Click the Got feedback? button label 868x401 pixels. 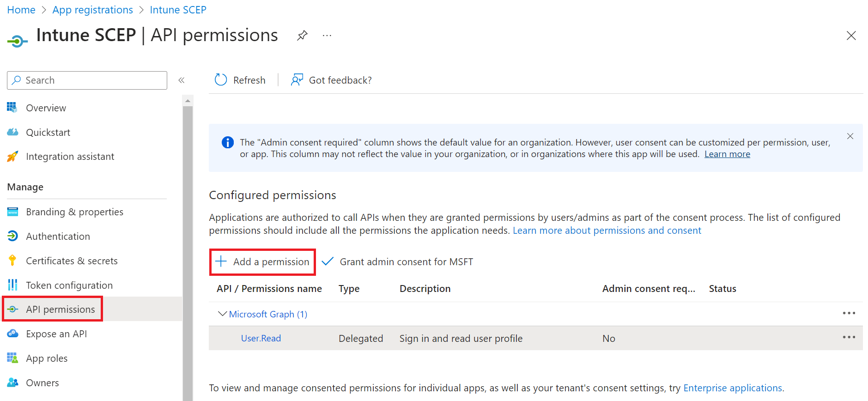(x=340, y=80)
